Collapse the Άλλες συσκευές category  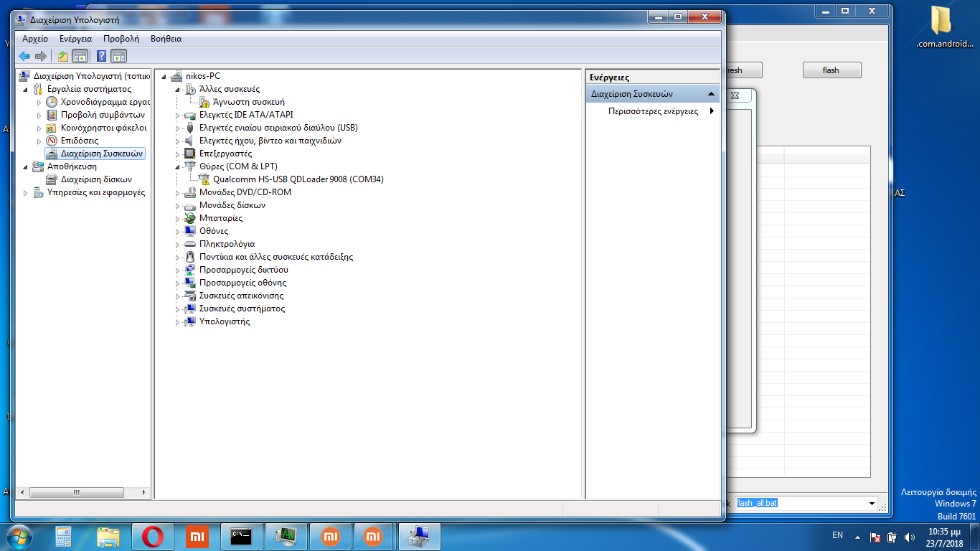[x=179, y=89]
